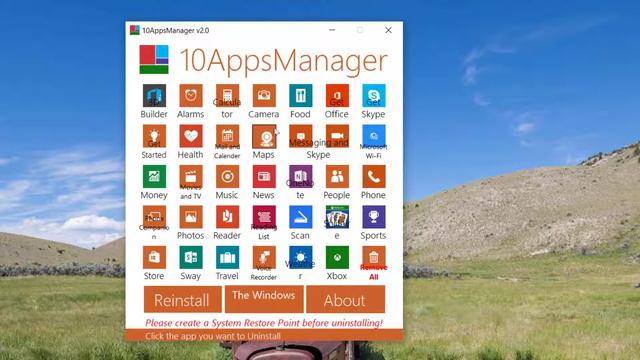Click the Skype video camera icon
The width and height of the screenshot is (640, 360).
[x=337, y=136]
